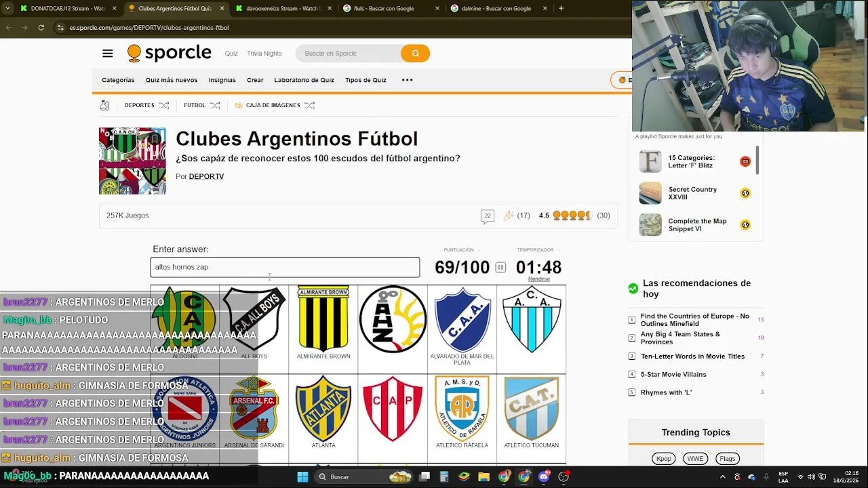Open Discord from the taskbar

543,476
